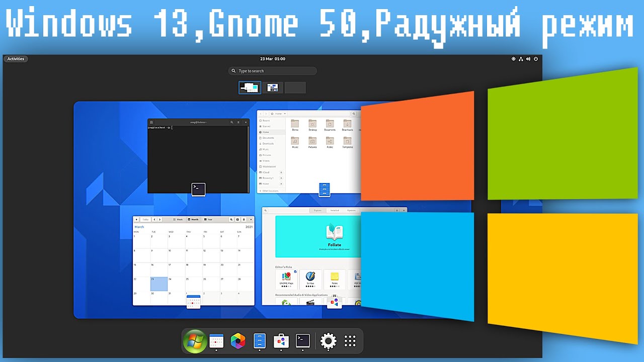Open the Terminal window hamburger menu

point(238,122)
